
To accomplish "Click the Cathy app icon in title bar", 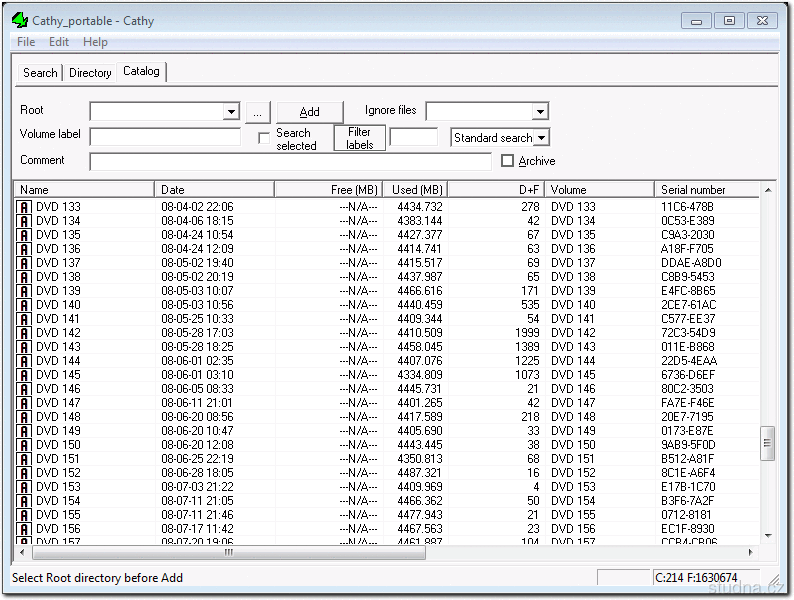I will coord(19,20).
